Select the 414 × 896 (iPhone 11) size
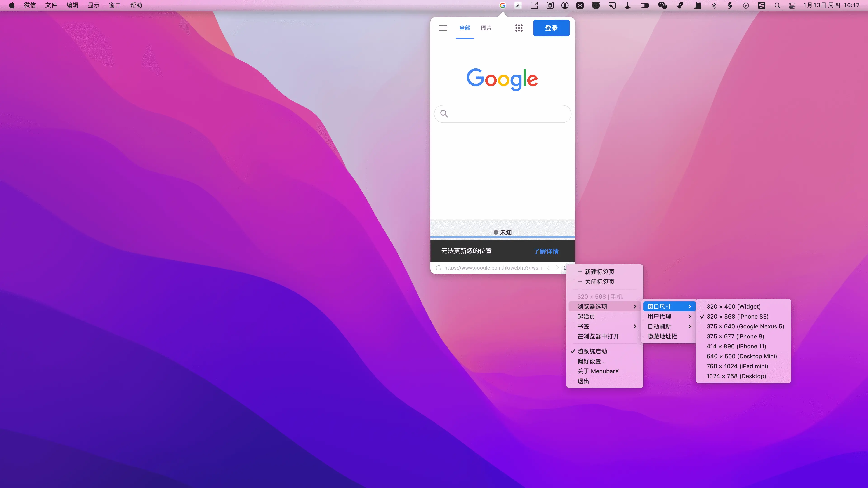Viewport: 868px width, 488px height. (x=743, y=346)
